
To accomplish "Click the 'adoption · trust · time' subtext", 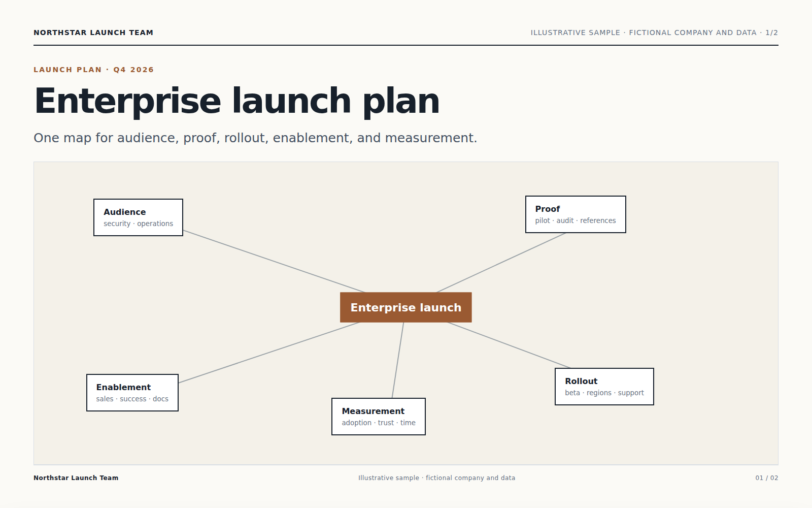I will [x=379, y=423].
